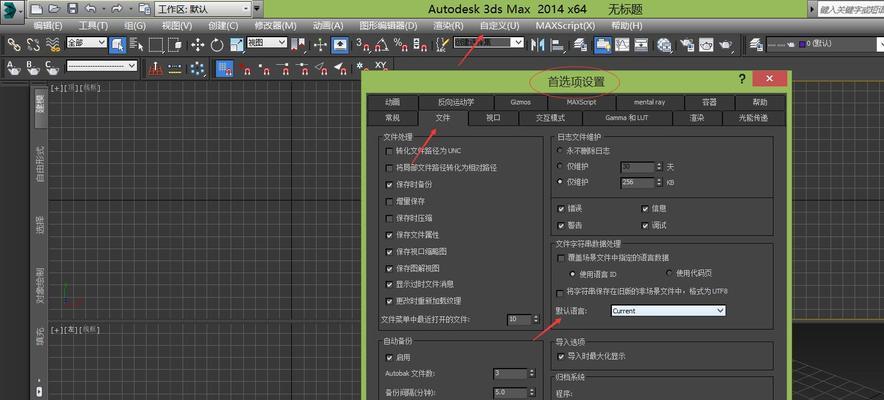This screenshot has width=884, height=400.
Task: Switch to the 视口 preferences tab
Action: tap(493, 118)
